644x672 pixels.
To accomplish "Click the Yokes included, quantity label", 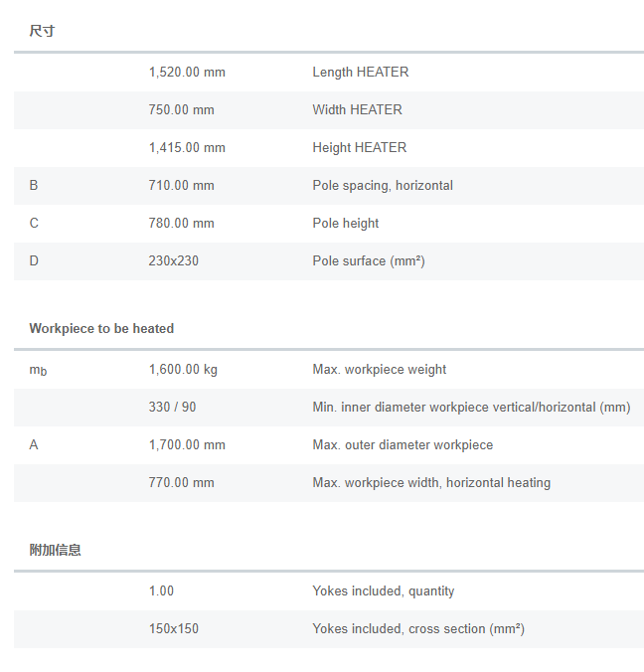I will point(383,591).
